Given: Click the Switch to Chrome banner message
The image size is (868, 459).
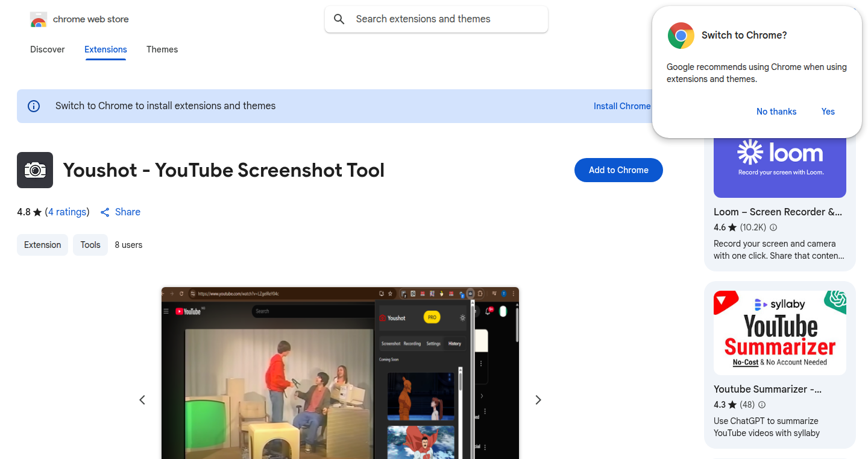Looking at the screenshot, I should (x=165, y=106).
